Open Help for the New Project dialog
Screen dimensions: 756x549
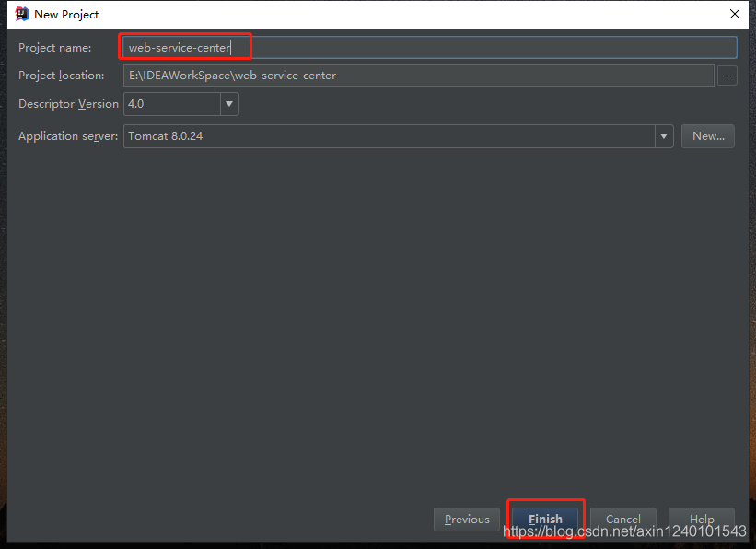(702, 520)
